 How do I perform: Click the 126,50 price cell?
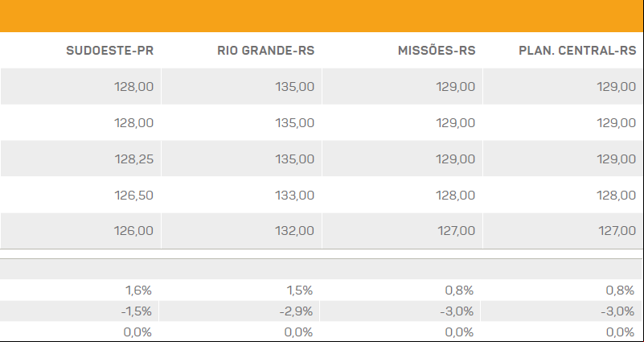pos(81,195)
